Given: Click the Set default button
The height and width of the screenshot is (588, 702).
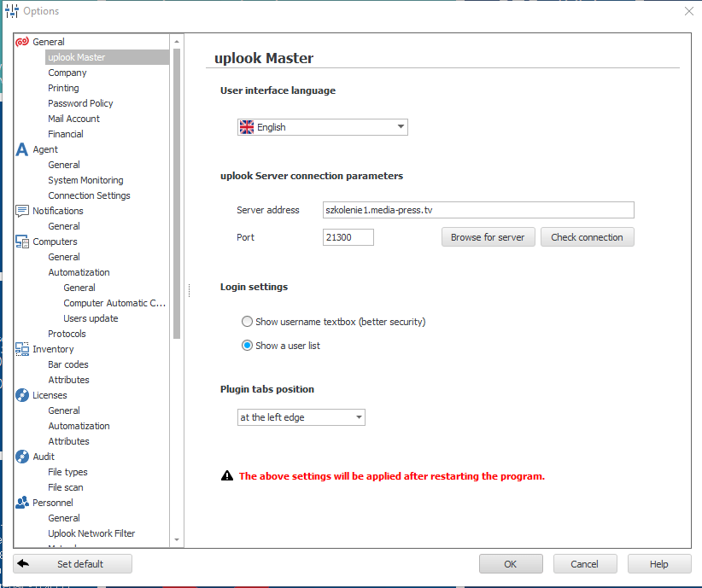Looking at the screenshot, I should click(73, 564).
